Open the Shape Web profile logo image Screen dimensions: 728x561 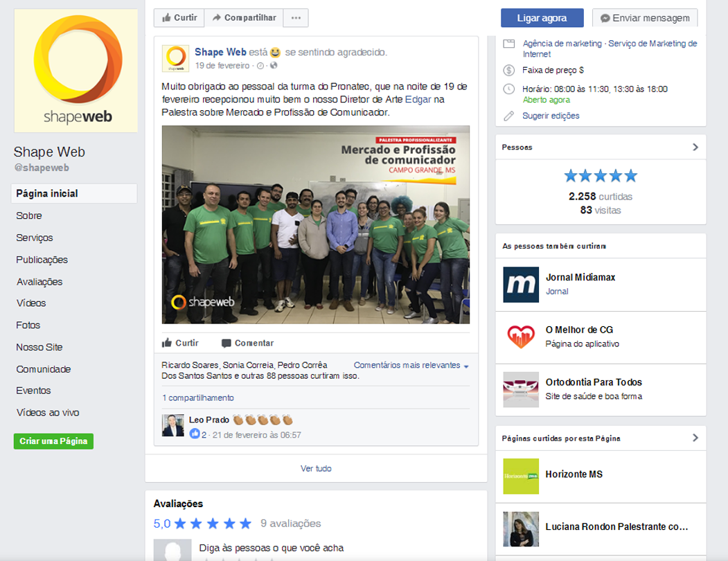76,71
